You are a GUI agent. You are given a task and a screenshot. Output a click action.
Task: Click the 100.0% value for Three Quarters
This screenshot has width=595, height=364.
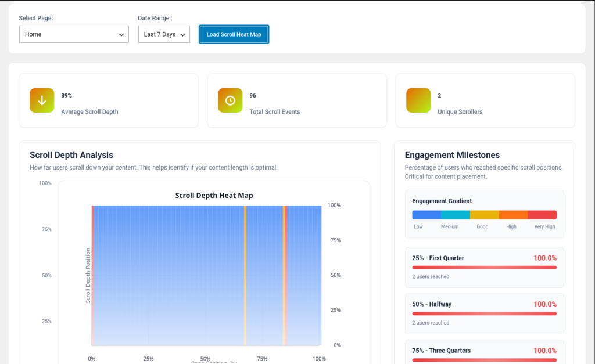pos(545,351)
